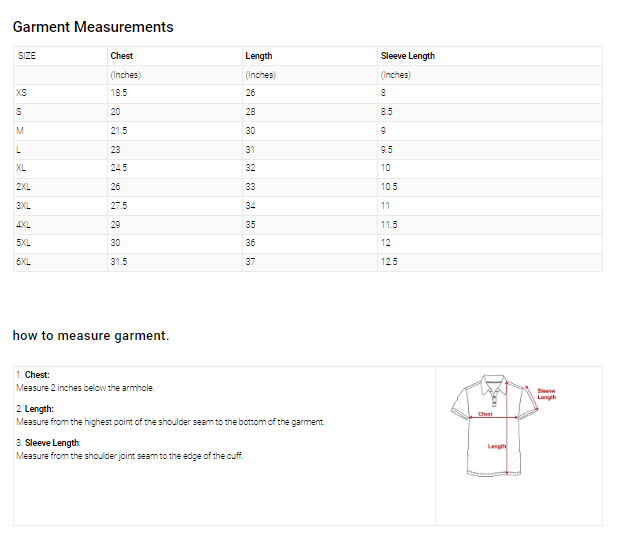Click the '3. Sleeve Length:' instruction label
Screen dimensions: 620x549
(x=48, y=443)
